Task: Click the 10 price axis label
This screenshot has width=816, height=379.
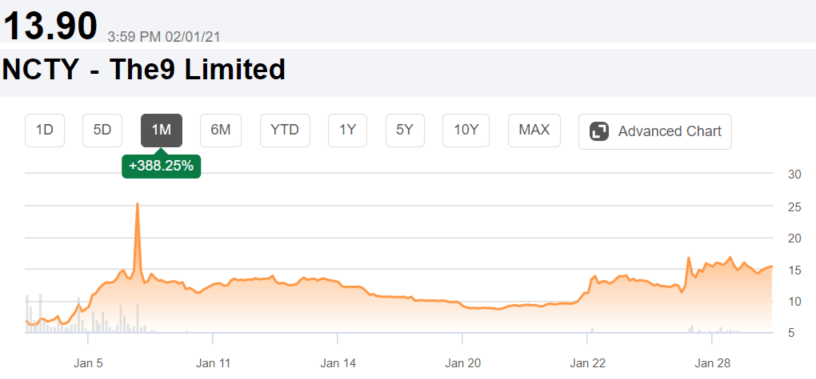Action: coord(794,301)
